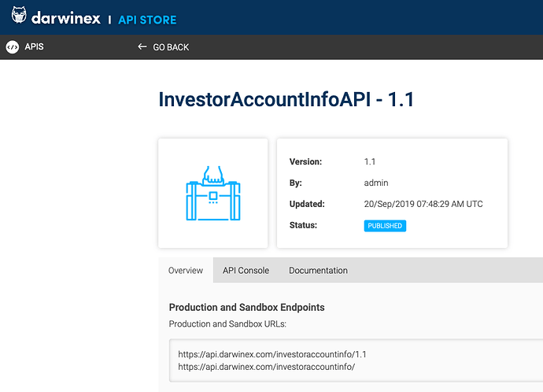
Task: Click the API STORE header link
Action: pos(147,20)
